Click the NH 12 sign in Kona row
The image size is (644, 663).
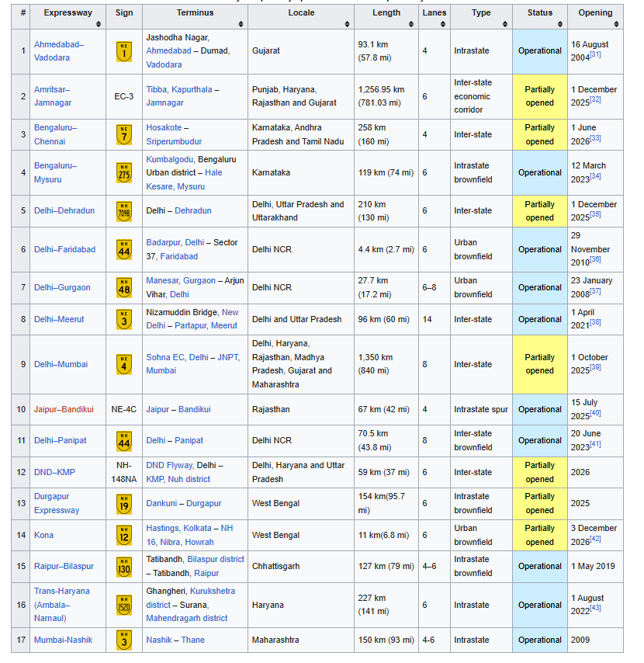tap(124, 536)
